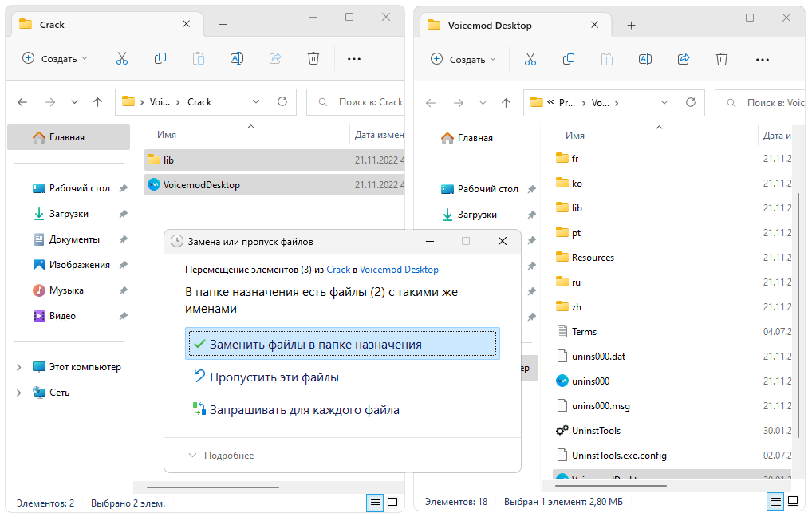Select VoicemodDesktop file in Crack window
The image size is (812, 517).
click(274, 185)
